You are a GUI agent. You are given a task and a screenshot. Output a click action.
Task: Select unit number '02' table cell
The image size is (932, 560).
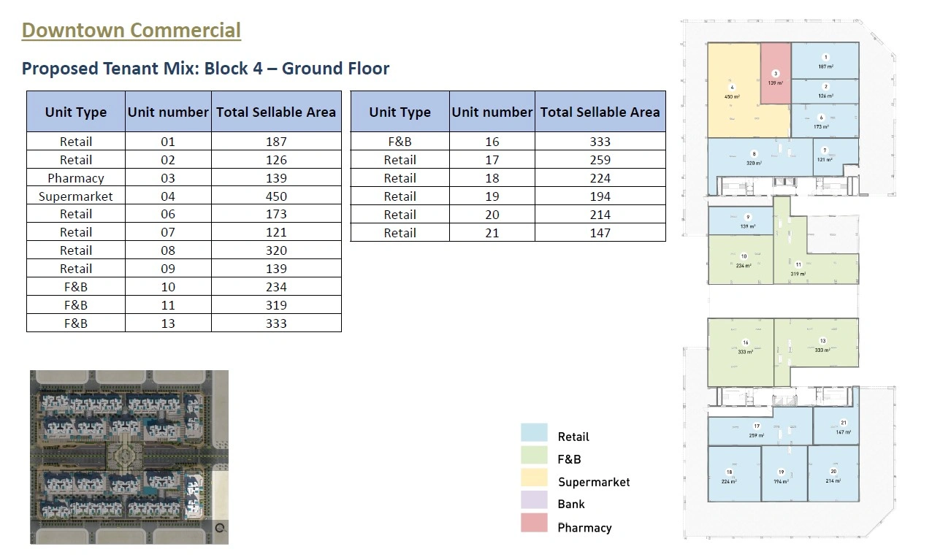point(168,160)
